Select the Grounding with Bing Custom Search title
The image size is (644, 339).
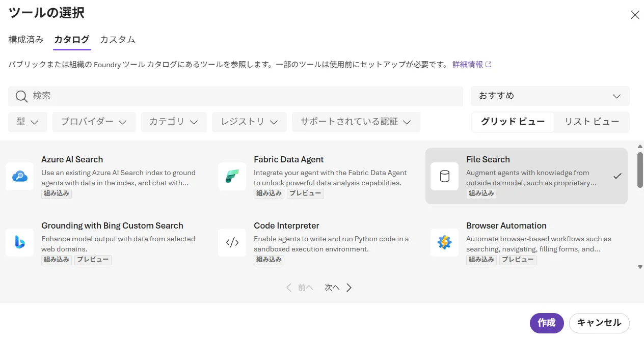coord(112,226)
